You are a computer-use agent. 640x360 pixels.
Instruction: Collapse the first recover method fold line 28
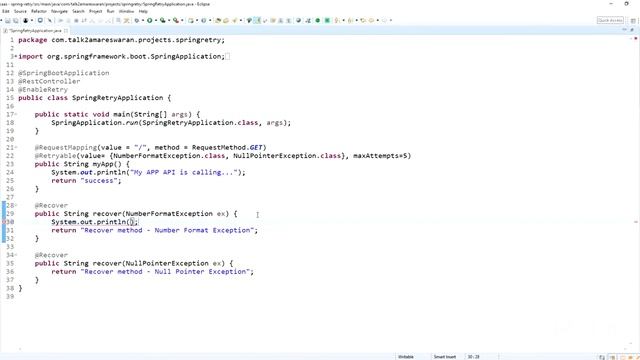pyautogui.click(x=16, y=205)
